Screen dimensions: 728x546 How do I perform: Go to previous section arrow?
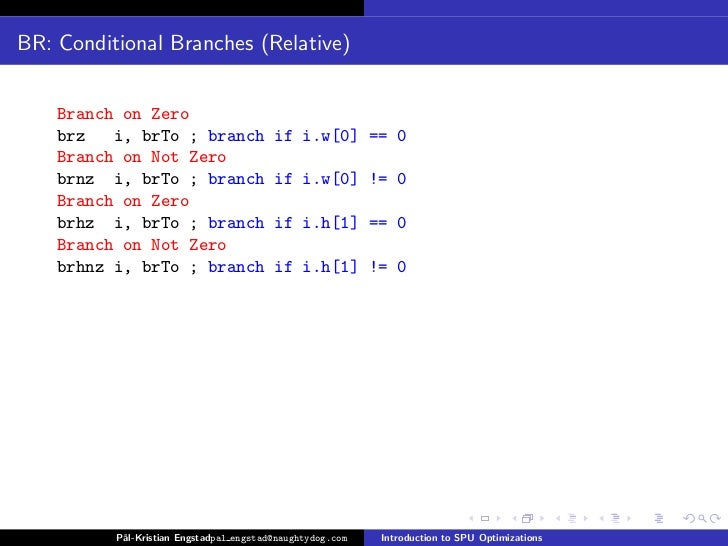602,518
